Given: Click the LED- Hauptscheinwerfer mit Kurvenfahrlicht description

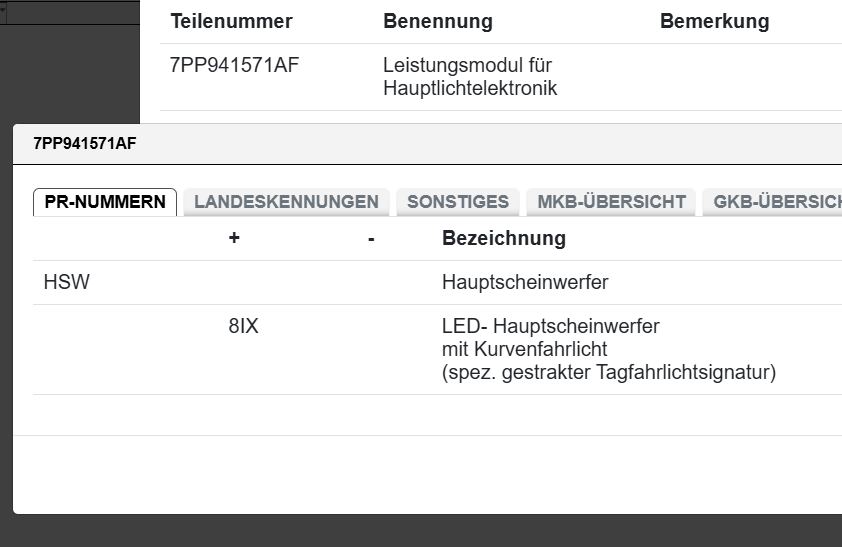Looking at the screenshot, I should click(550, 337).
